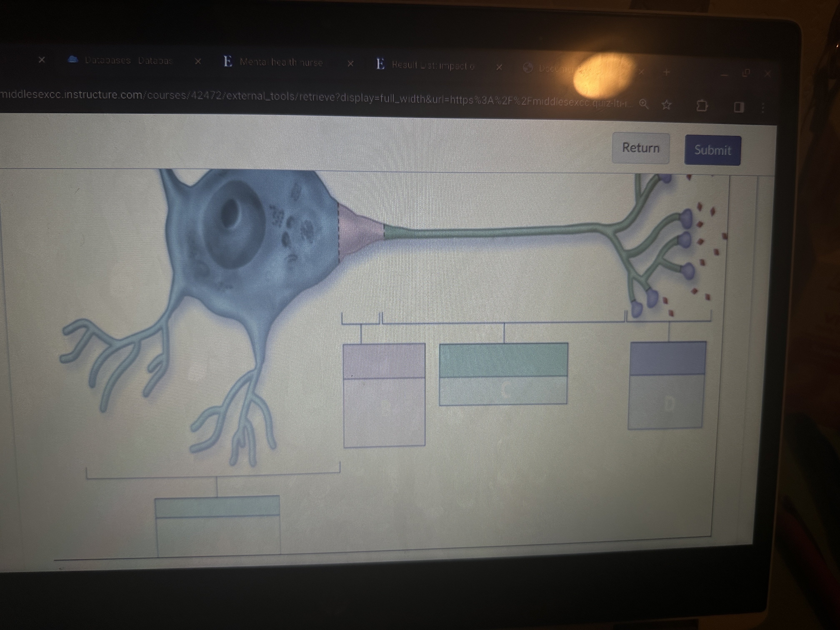Open the zoom magnifier icon in address bar
Viewport: 840px width, 630px height.
click(644, 104)
